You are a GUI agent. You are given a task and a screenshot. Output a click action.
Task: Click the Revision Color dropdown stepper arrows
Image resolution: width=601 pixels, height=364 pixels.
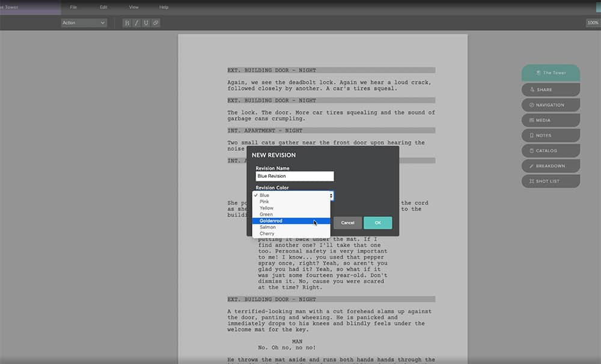(331, 195)
